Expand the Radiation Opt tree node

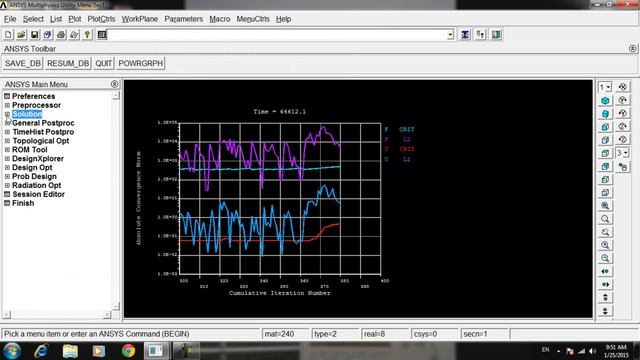pos(7,185)
